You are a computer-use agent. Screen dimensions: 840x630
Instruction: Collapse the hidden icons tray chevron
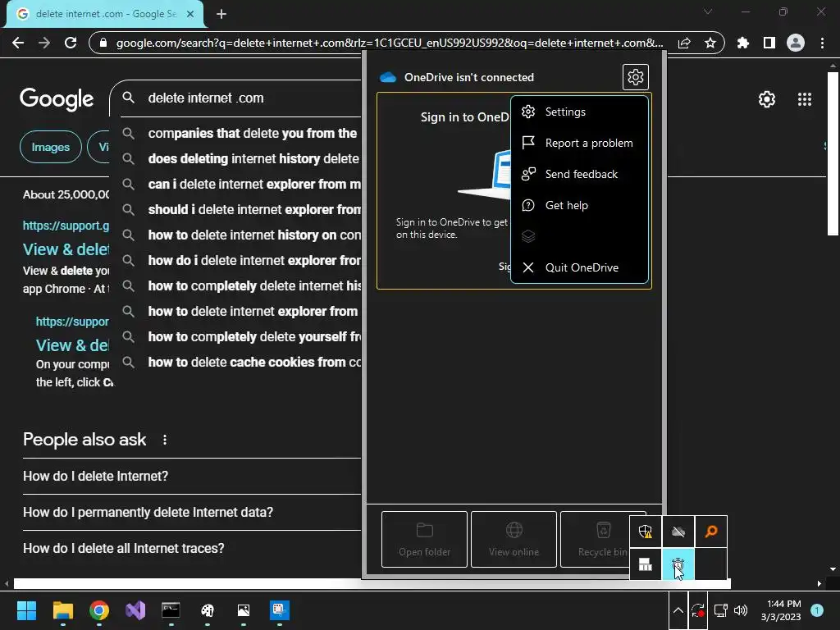[678, 610]
